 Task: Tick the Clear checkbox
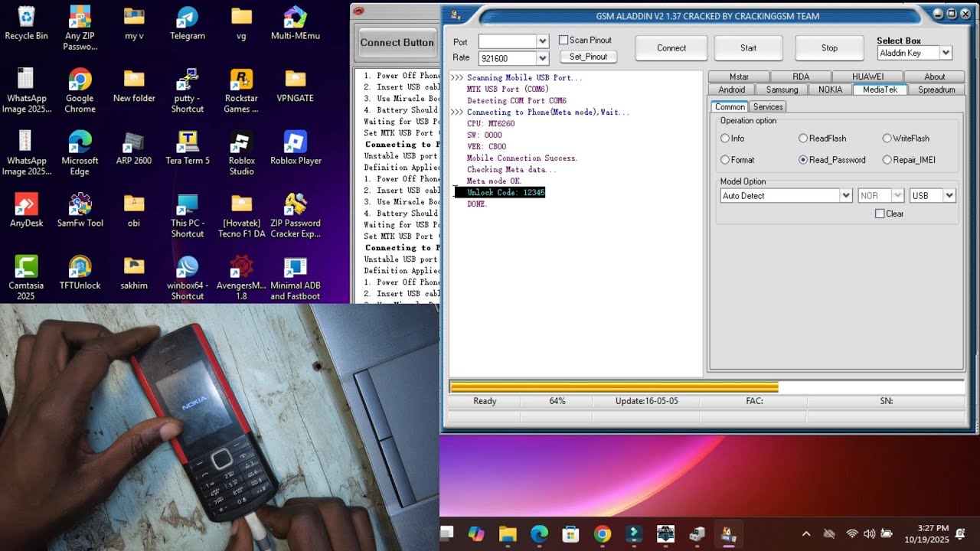880,214
